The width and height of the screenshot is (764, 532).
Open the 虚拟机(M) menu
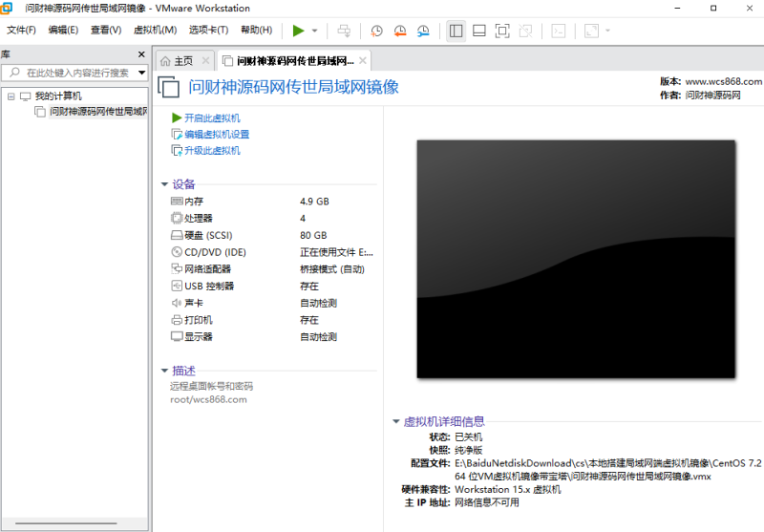155,31
